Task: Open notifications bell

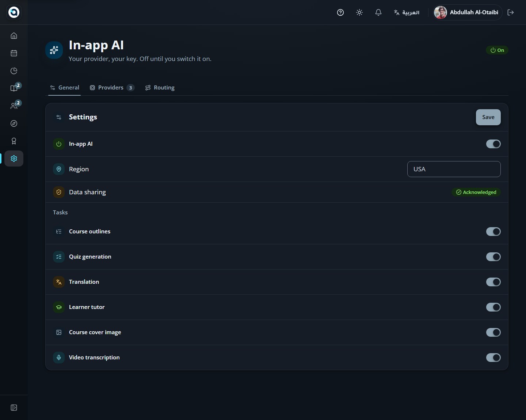Action: click(378, 12)
